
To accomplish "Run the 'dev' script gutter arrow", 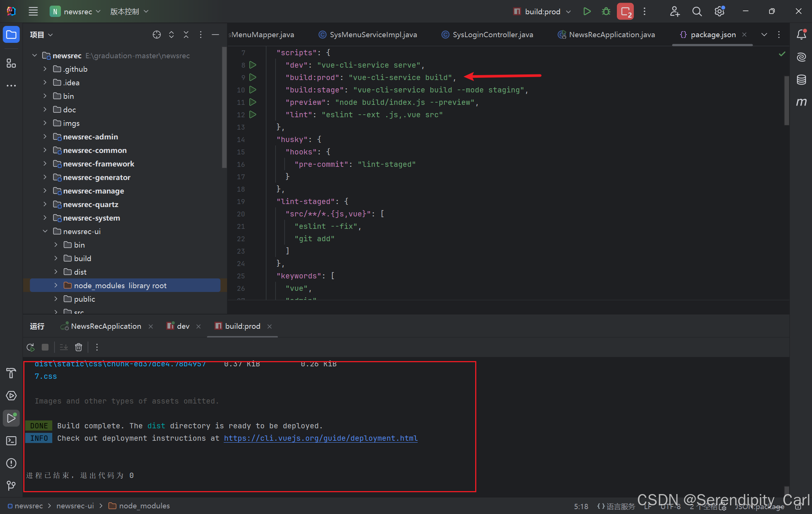I will (253, 65).
